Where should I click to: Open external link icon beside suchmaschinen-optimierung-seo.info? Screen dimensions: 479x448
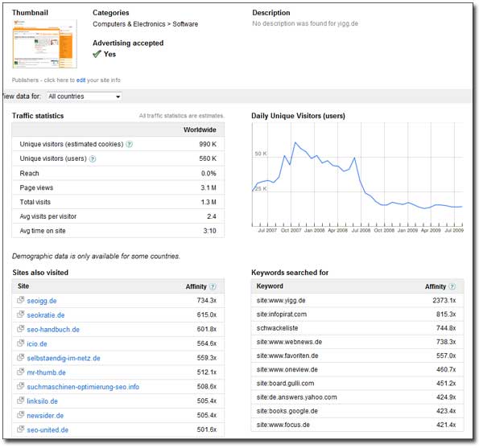20,386
